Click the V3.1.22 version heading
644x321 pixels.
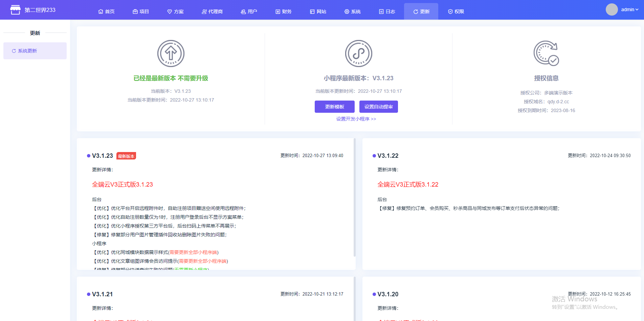point(388,156)
